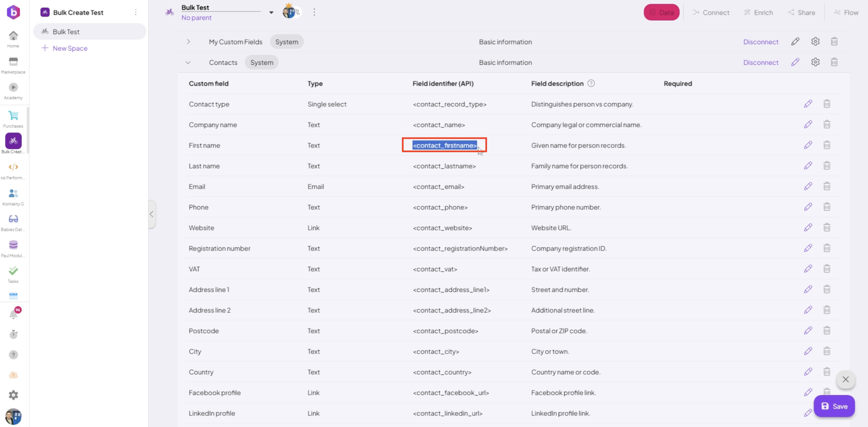Open Bulk Create Test three-dot menu

pyautogui.click(x=136, y=13)
